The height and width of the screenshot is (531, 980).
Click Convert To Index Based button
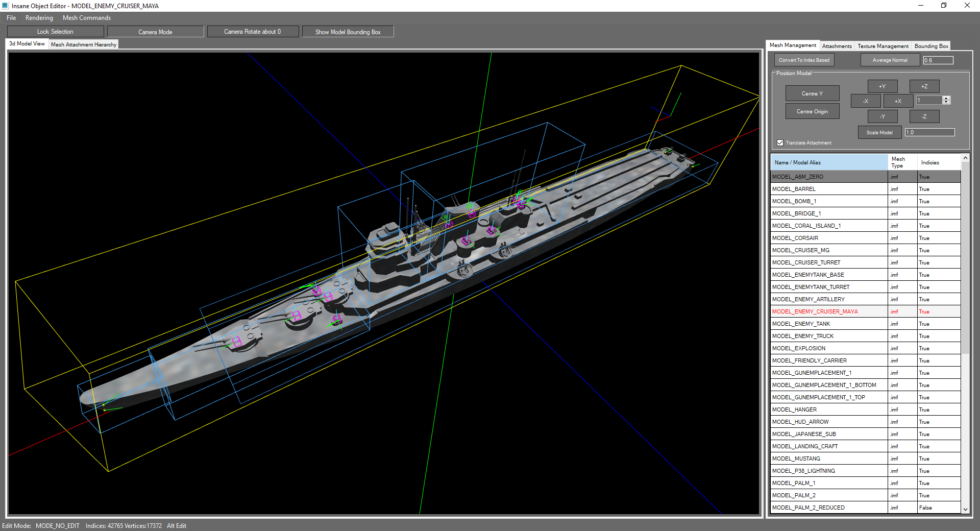click(804, 60)
